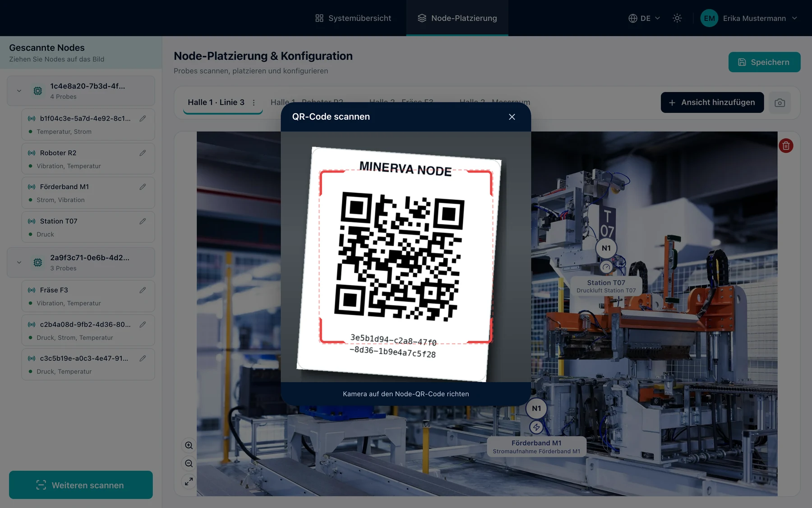Close the QR-Code scannen dialog
This screenshot has width=812, height=508.
pyautogui.click(x=512, y=117)
